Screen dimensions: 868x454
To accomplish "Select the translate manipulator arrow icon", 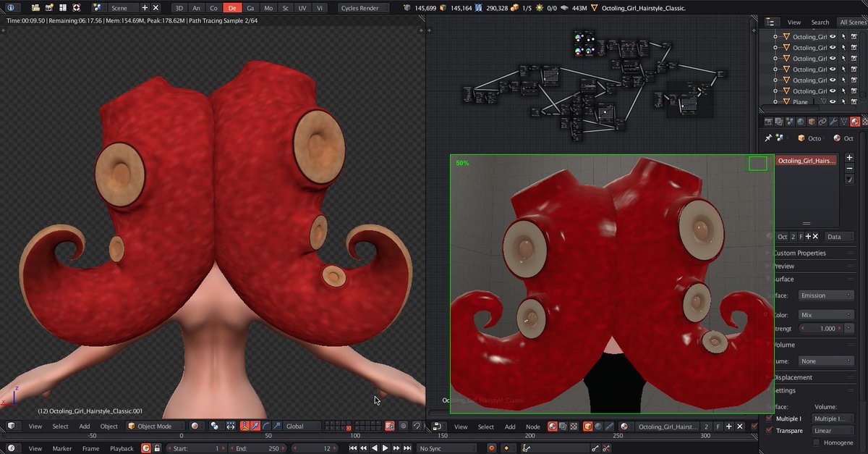I will [x=255, y=426].
